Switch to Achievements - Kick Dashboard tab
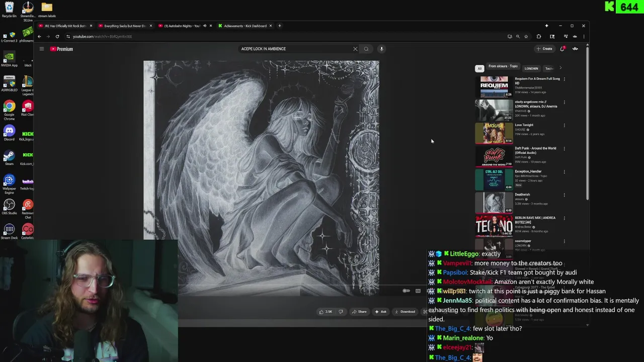 click(x=245, y=26)
